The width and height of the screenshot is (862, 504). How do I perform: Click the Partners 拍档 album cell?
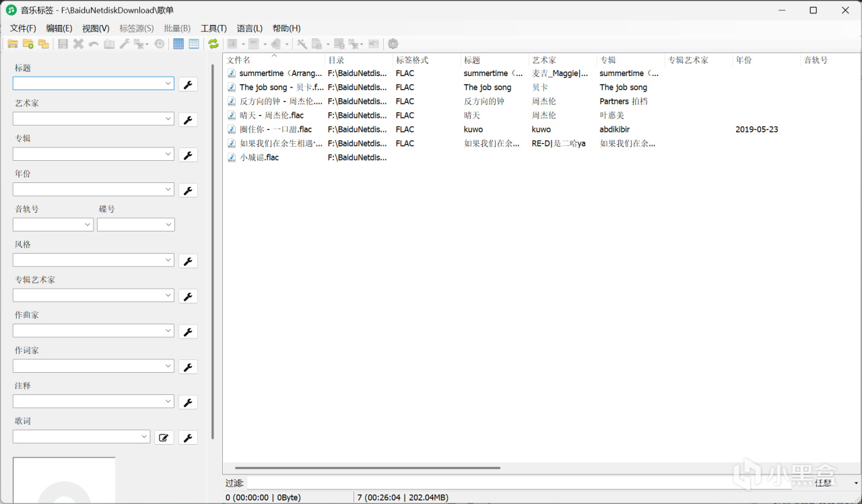point(624,101)
